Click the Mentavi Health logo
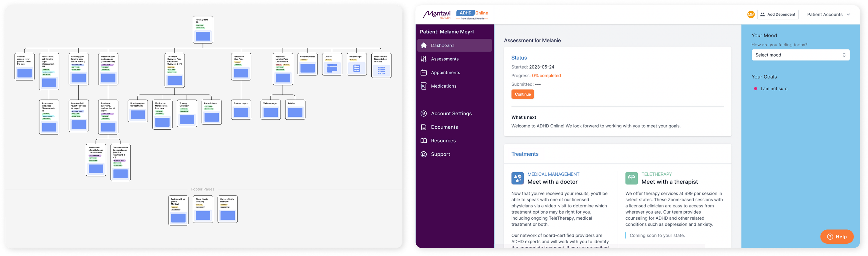Image resolution: width=868 pixels, height=256 pixels. (x=437, y=15)
